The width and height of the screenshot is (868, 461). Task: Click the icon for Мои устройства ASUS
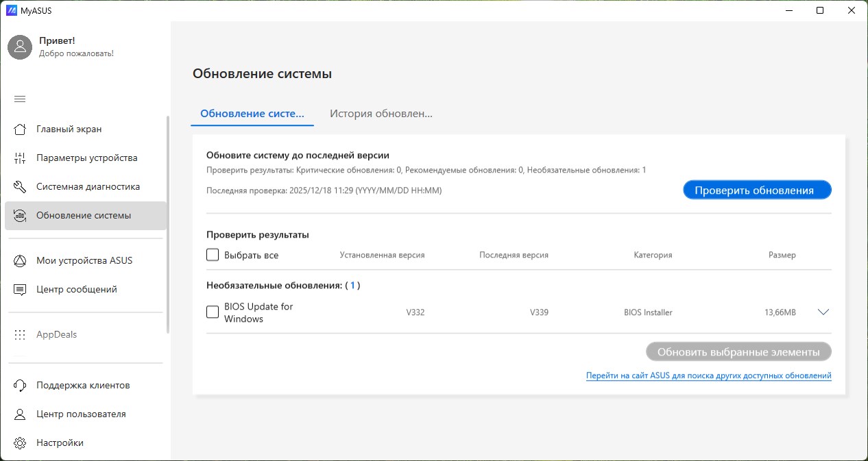[x=20, y=260]
